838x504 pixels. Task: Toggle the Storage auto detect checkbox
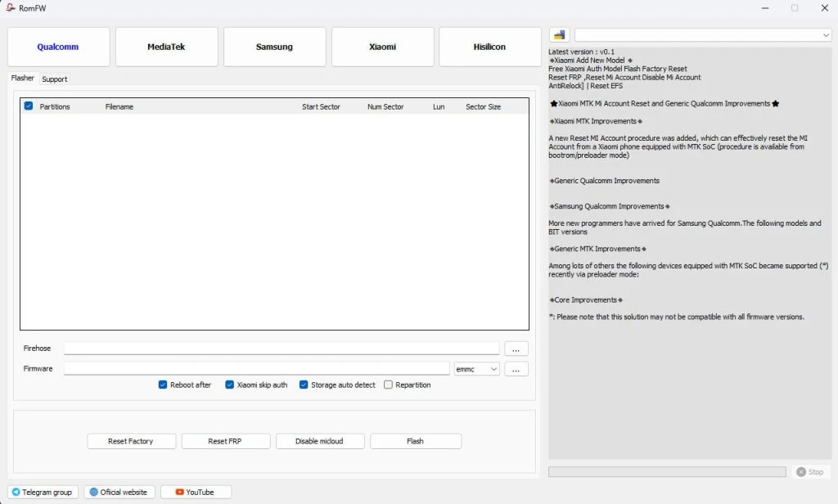pyautogui.click(x=304, y=385)
